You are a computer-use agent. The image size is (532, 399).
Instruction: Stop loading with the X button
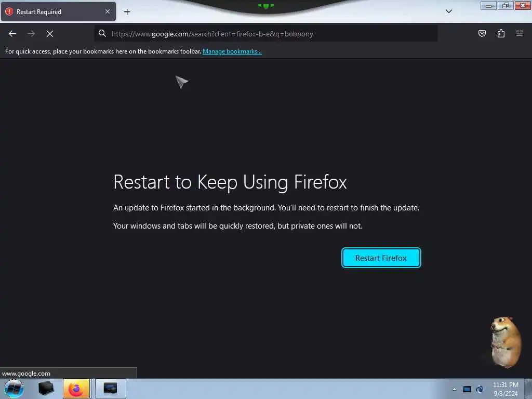(49, 34)
